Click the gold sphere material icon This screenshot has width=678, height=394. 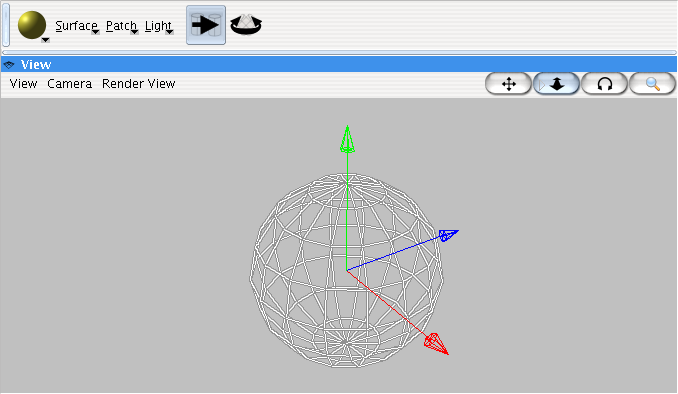[x=32, y=25]
